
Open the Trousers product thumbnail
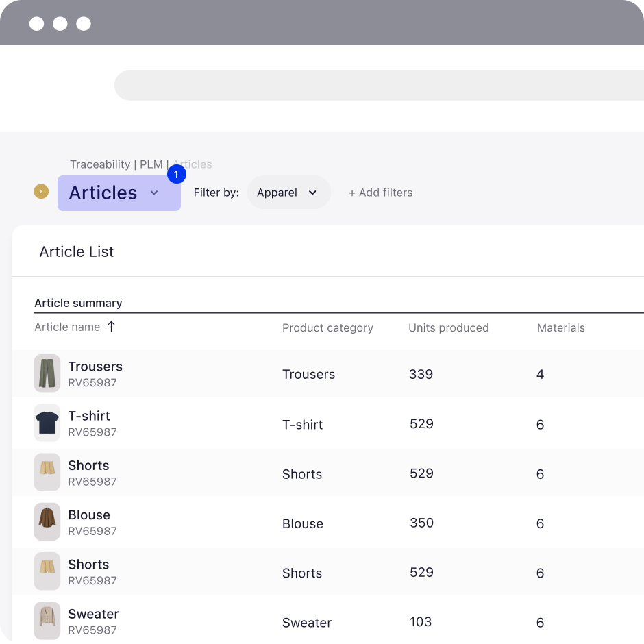[x=47, y=373]
